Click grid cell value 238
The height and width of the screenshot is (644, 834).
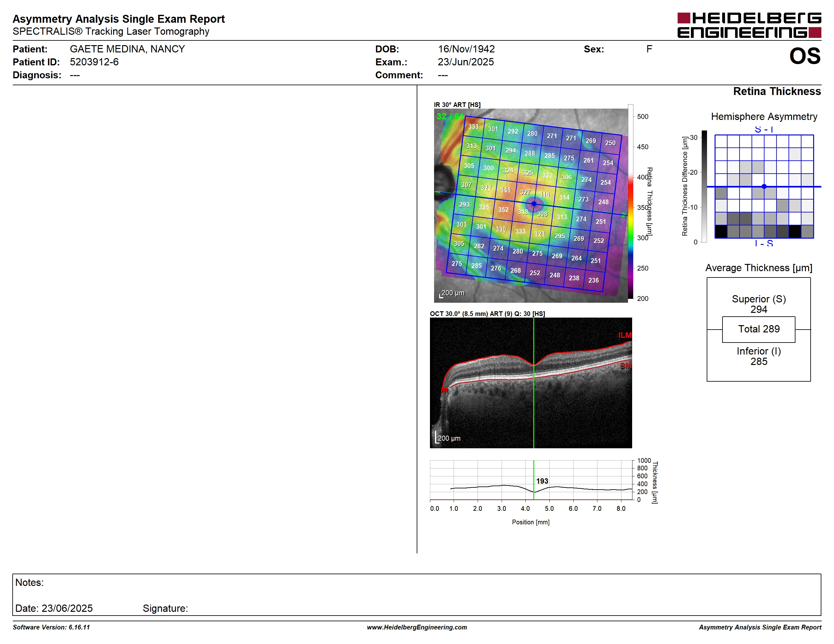click(574, 278)
